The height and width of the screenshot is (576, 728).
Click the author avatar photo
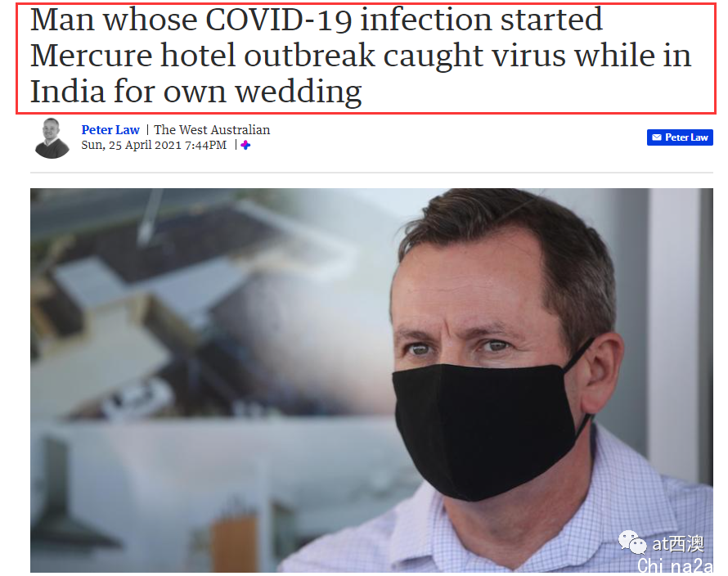click(52, 138)
